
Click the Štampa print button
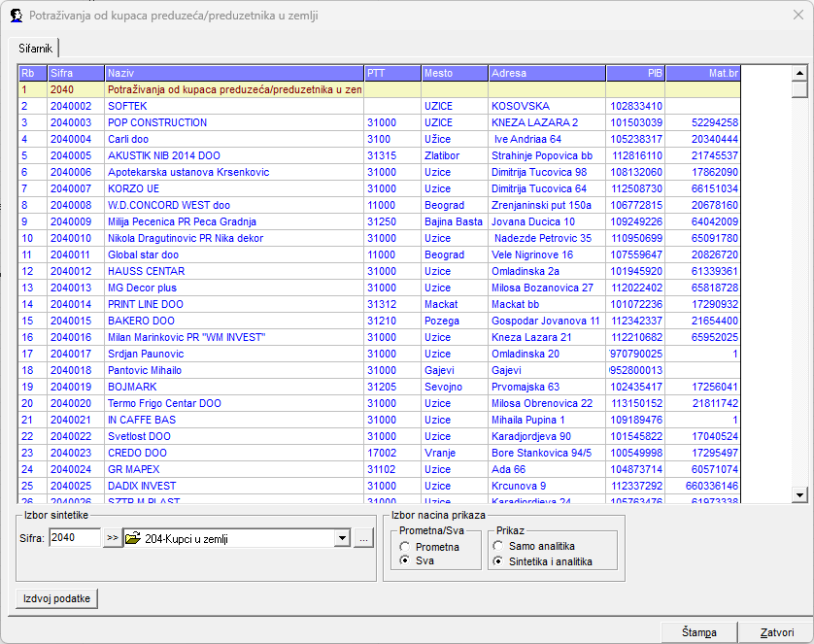pos(697,632)
